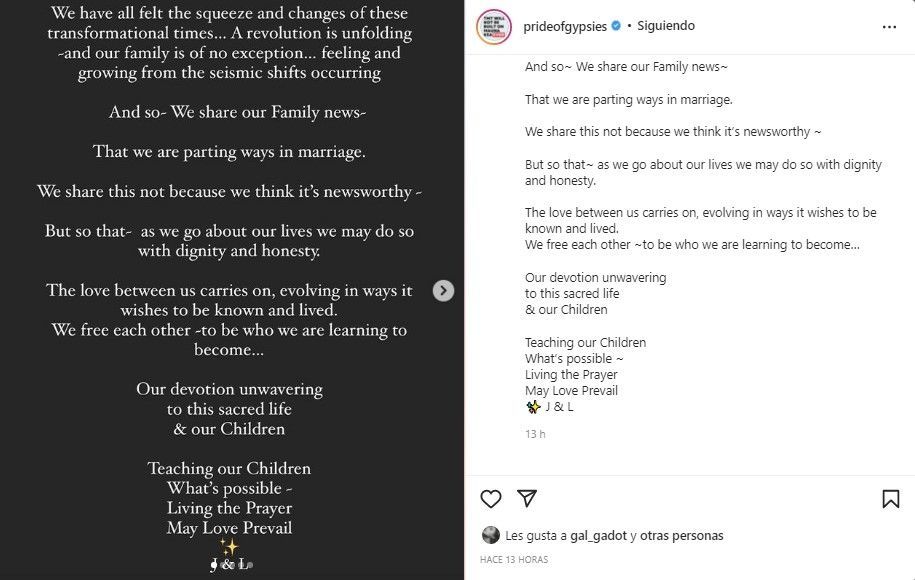Viewport: 915px width, 580px height.
Task: Toggle the Siguiendo follow status
Action: pyautogui.click(x=666, y=26)
